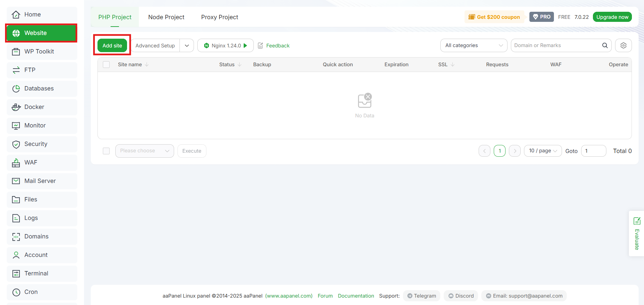Click the search magnifier icon
Viewport: 644px width, 305px height.
[x=605, y=45]
